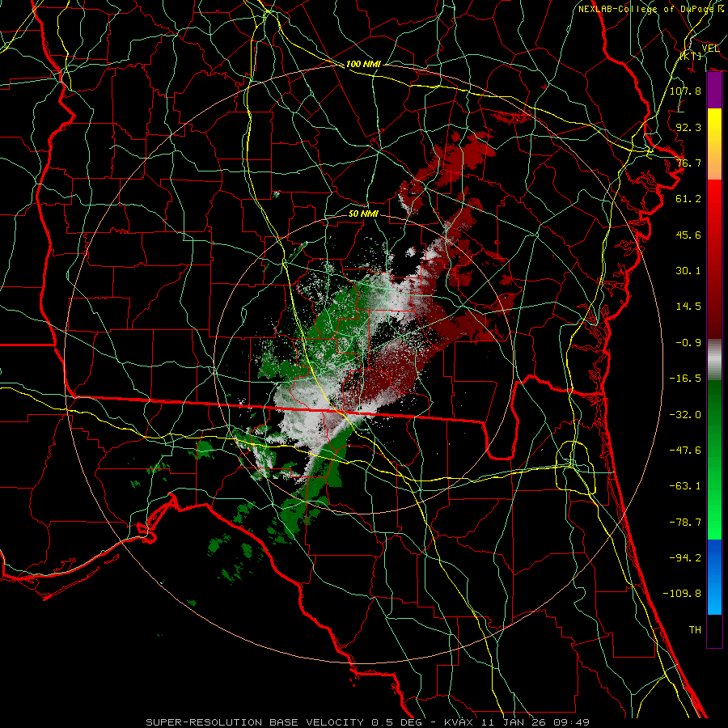This screenshot has height=728, width=728.
Task: Click the Super-Resolution Base Velocity caption
Action: click(x=367, y=722)
